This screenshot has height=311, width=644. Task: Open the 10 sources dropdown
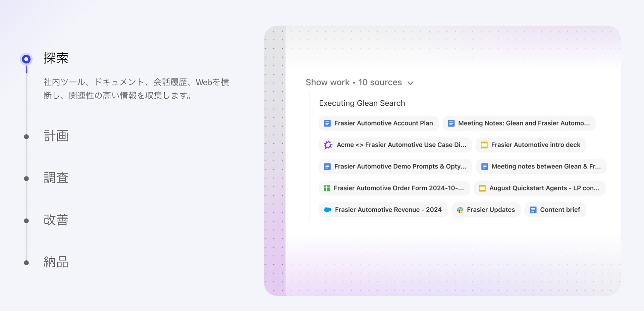tap(380, 82)
